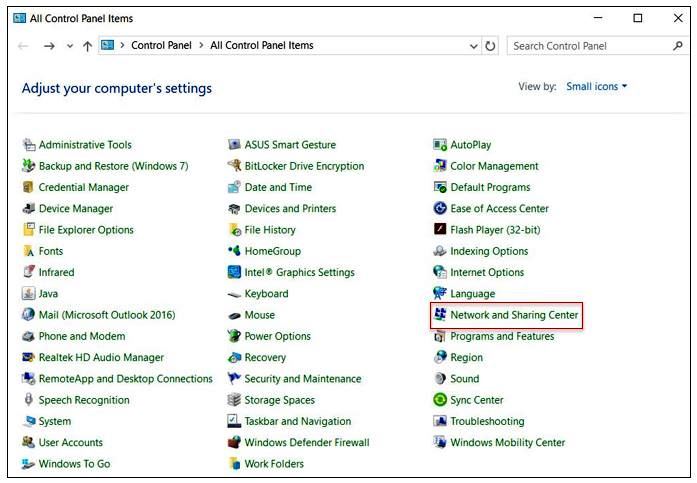Open the Java icon
697x483 pixels.
click(x=28, y=293)
